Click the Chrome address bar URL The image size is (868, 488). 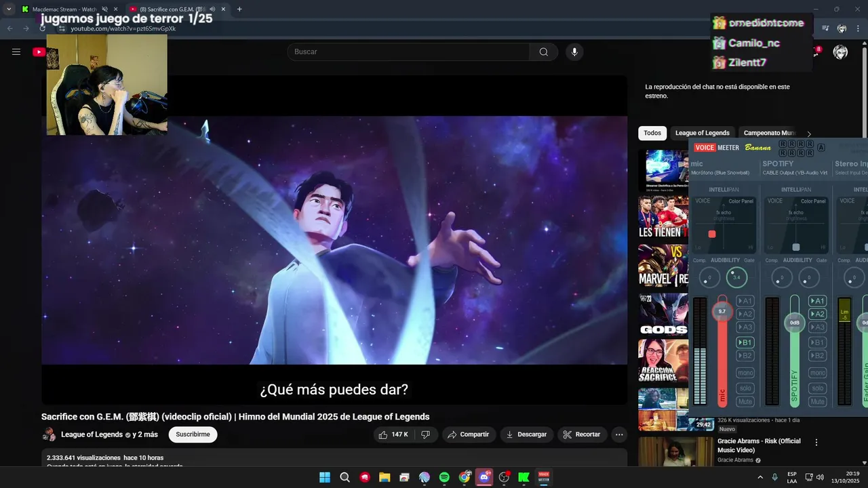click(123, 29)
